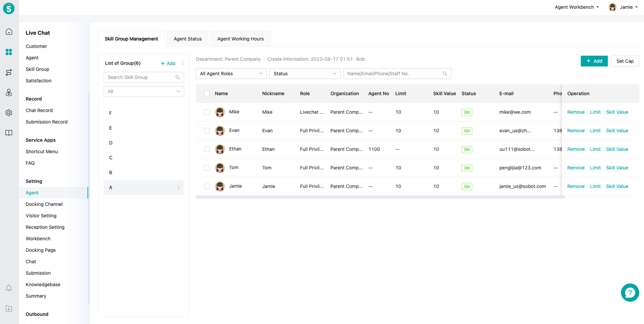The height and width of the screenshot is (324, 644).
Task: Open the All dropdown under group search
Action: point(144,91)
